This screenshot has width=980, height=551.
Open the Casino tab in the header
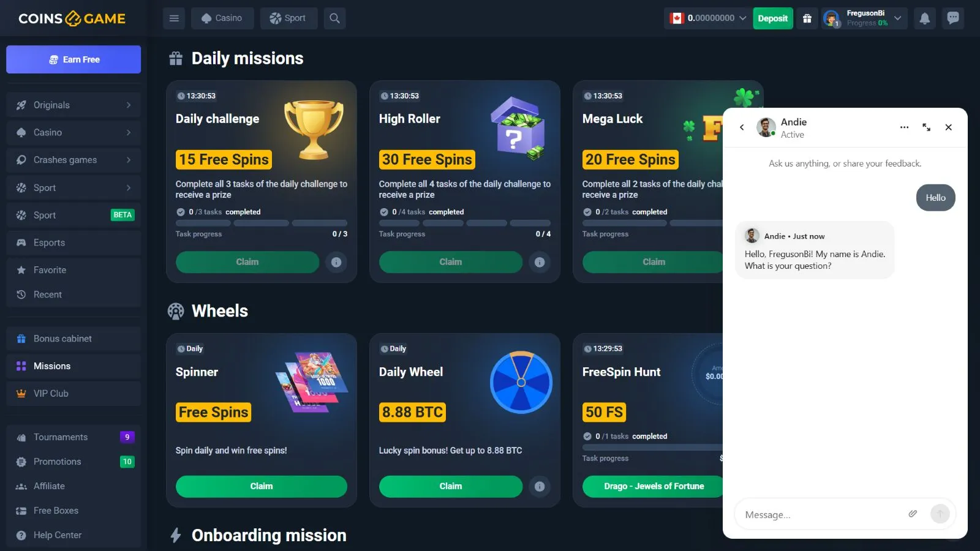pyautogui.click(x=222, y=18)
